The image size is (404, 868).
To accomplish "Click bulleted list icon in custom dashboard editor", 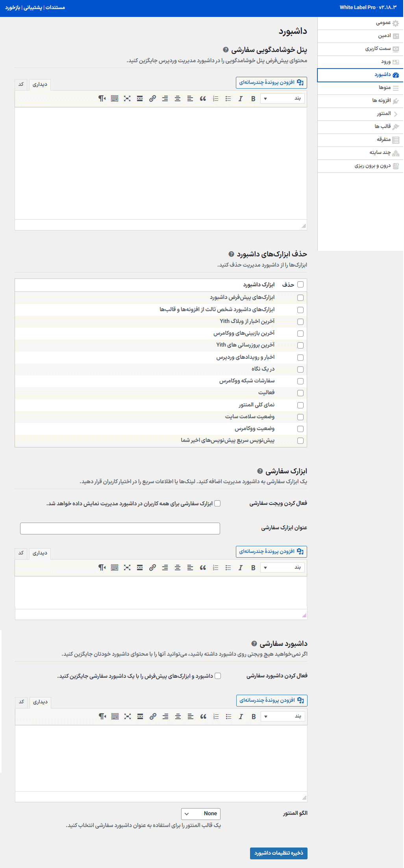I will pos(228,717).
